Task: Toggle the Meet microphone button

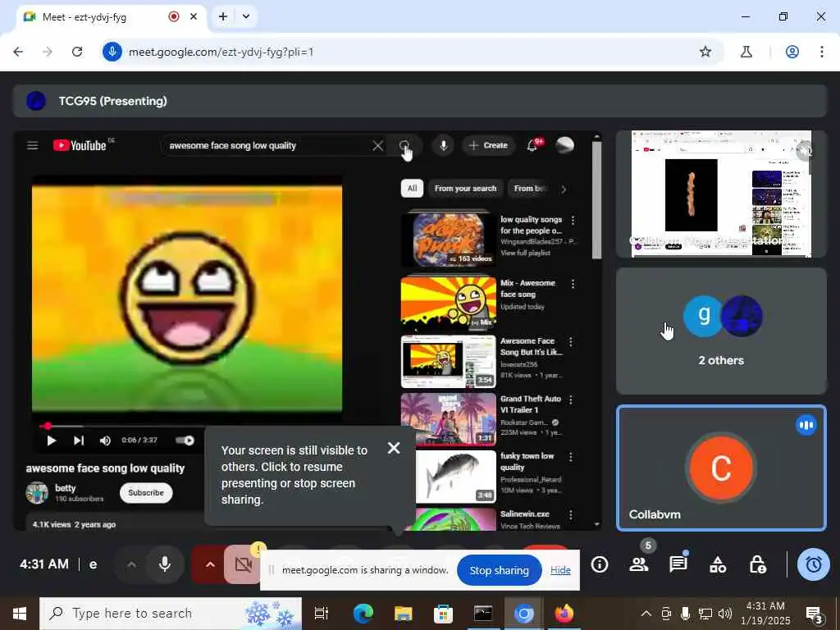Action: pyautogui.click(x=164, y=564)
